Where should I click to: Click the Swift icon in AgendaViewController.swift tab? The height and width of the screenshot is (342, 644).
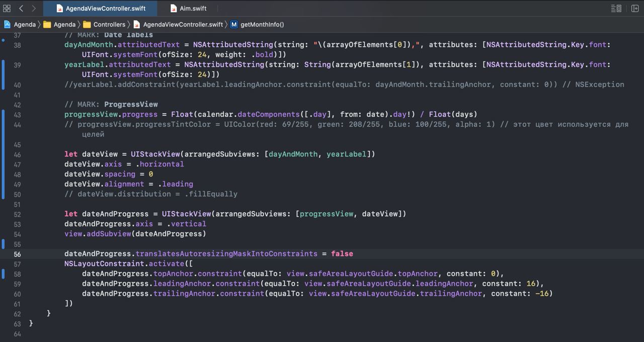point(59,9)
